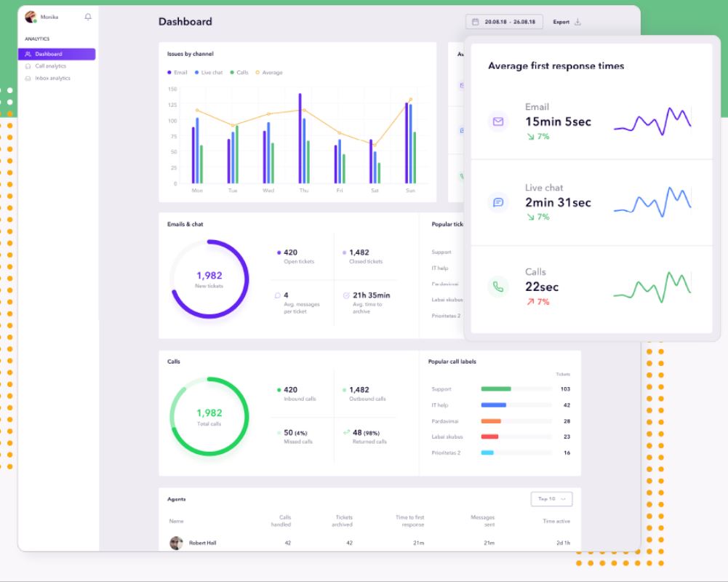728x582 pixels.
Task: Click Robert Hall's agent photo
Action: (x=176, y=543)
